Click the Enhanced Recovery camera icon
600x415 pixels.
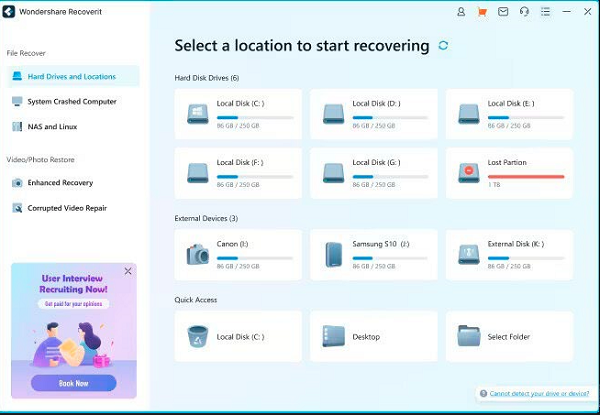[x=17, y=183]
